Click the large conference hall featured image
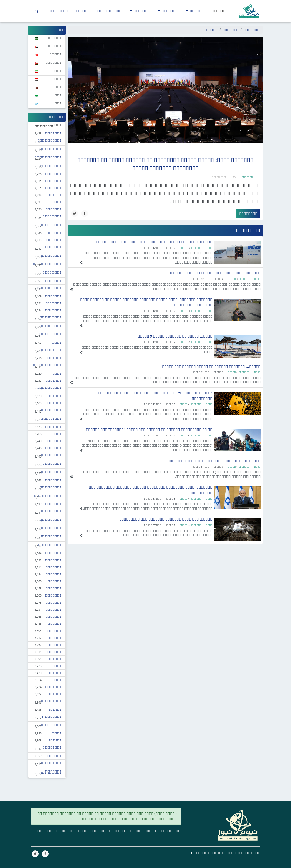 point(165,90)
